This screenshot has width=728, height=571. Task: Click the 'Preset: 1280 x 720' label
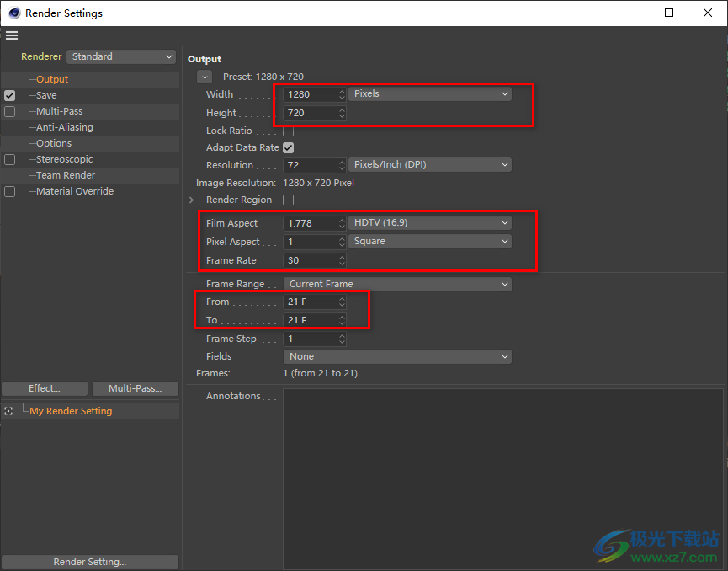point(263,77)
